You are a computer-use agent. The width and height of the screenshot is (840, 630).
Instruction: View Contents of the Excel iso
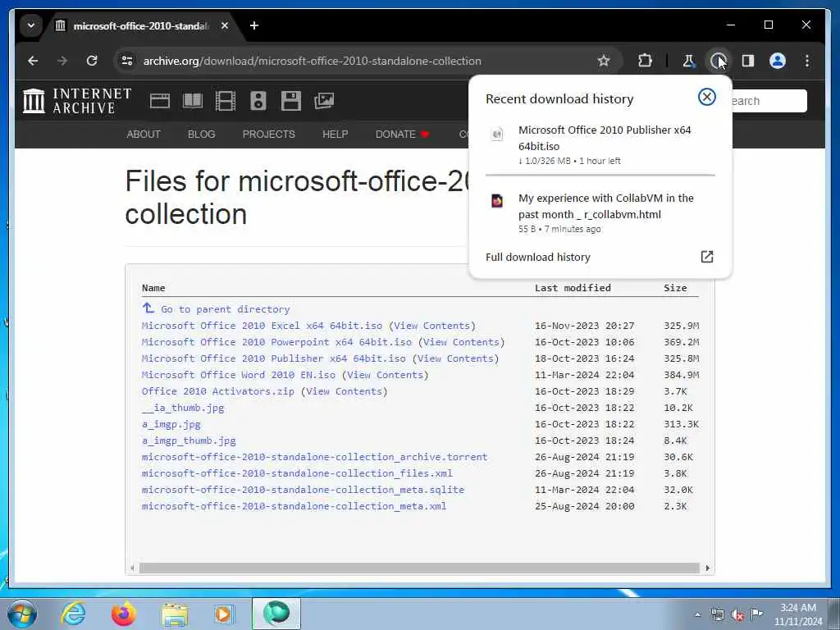pos(431,326)
